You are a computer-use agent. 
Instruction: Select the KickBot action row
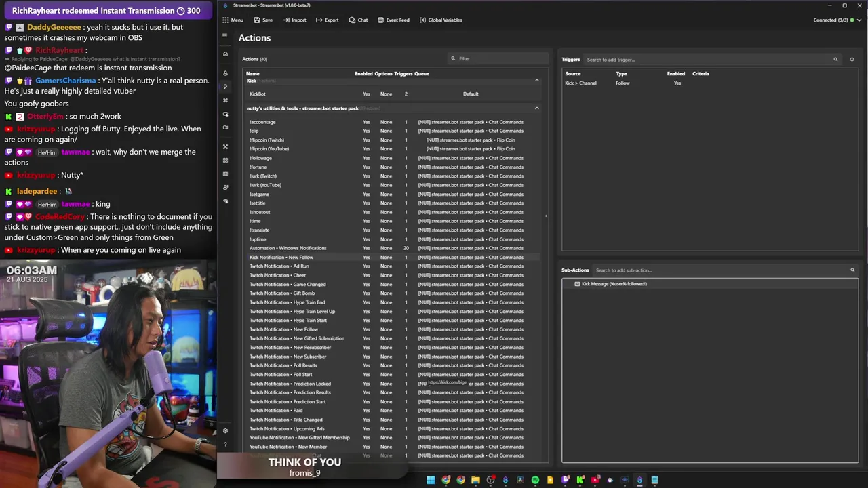point(393,94)
